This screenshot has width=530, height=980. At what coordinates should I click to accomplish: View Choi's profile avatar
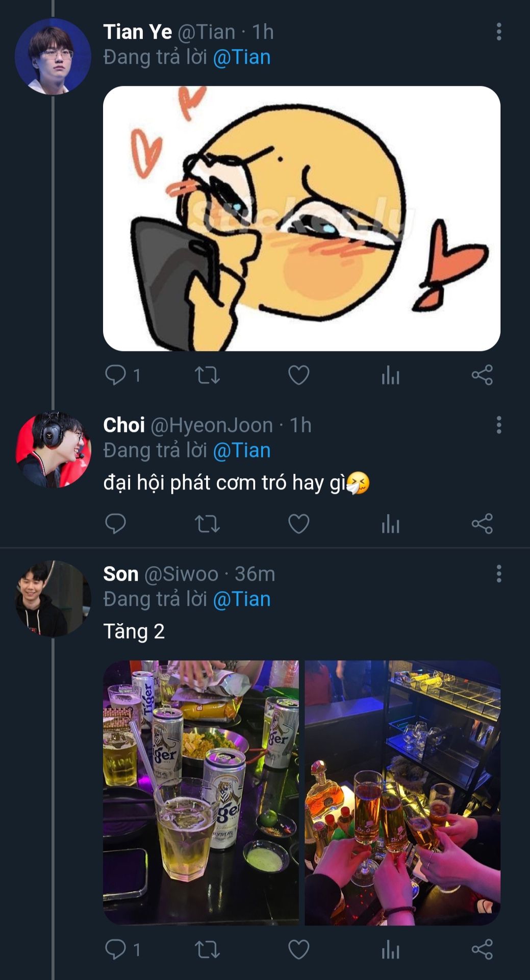point(53,450)
